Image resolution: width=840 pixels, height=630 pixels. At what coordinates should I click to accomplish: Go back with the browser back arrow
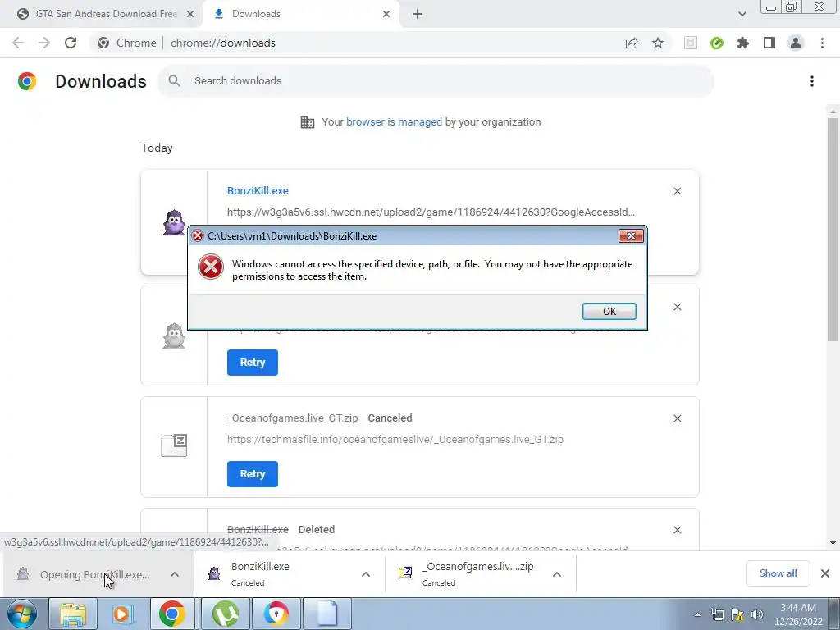[x=18, y=43]
